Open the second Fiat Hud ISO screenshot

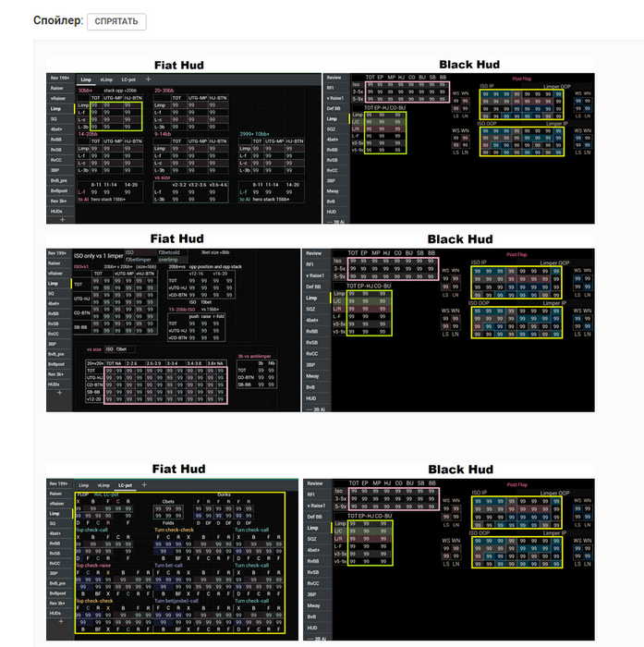point(174,330)
